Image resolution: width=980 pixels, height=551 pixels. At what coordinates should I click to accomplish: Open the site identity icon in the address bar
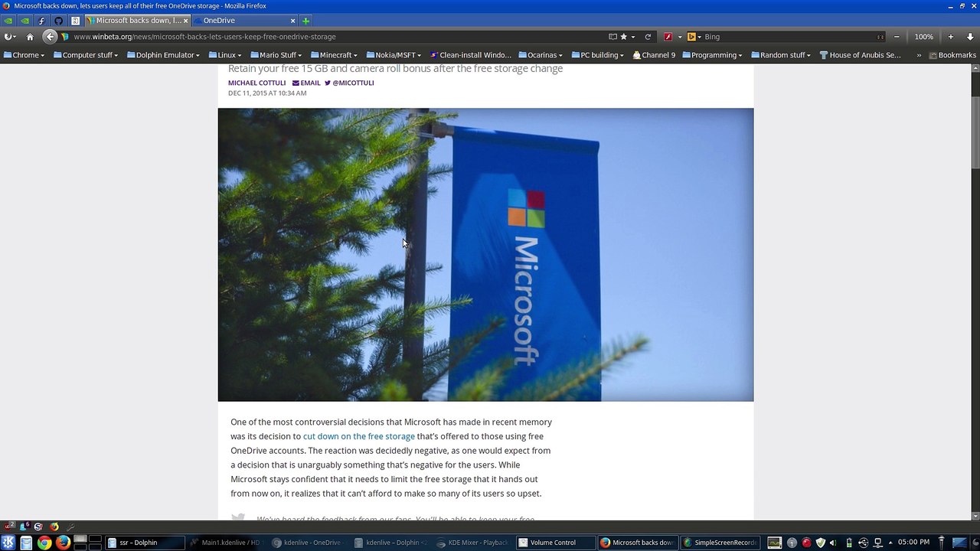[65, 37]
